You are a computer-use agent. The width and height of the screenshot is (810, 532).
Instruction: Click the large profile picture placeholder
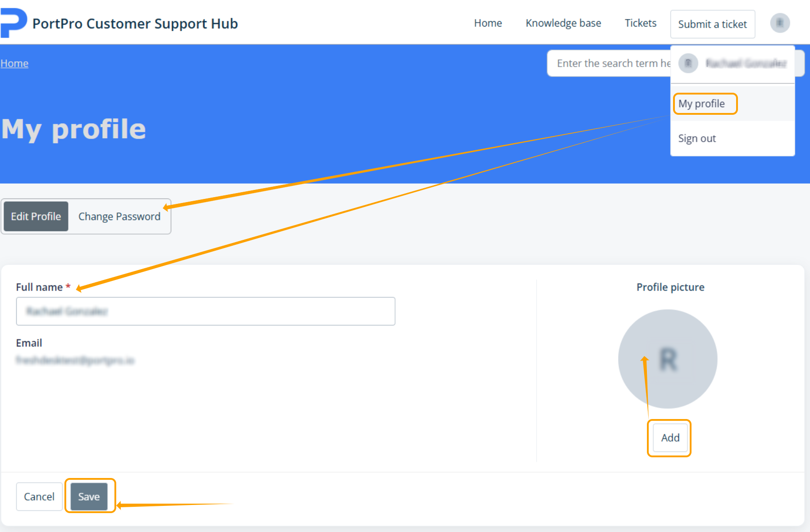(668, 359)
